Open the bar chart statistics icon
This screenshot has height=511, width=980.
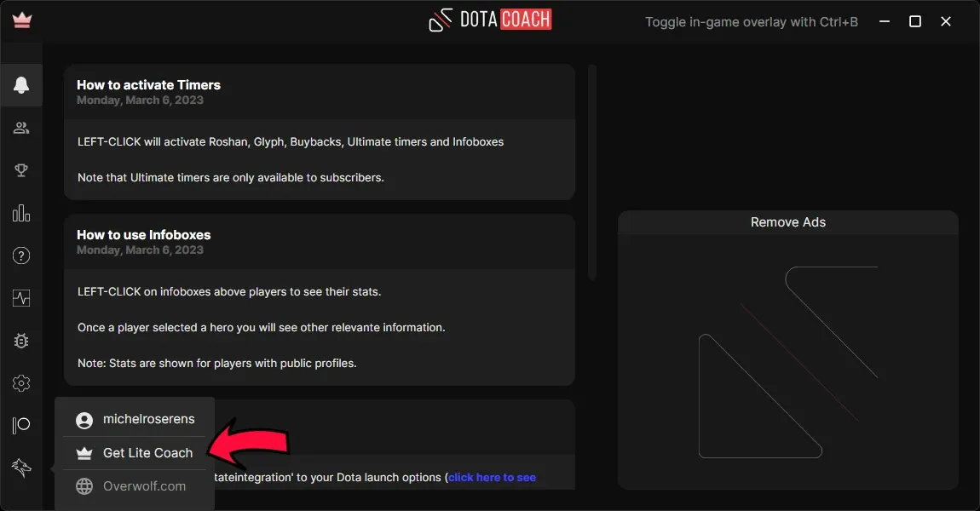coord(21,213)
